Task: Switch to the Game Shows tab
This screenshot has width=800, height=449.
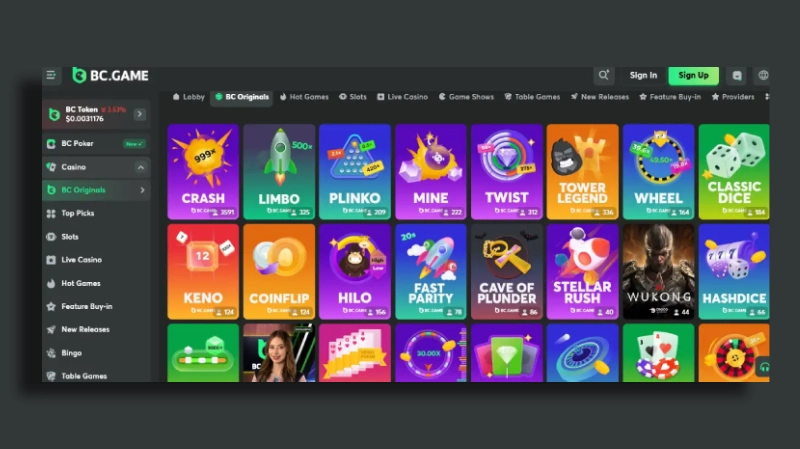Action: (466, 97)
